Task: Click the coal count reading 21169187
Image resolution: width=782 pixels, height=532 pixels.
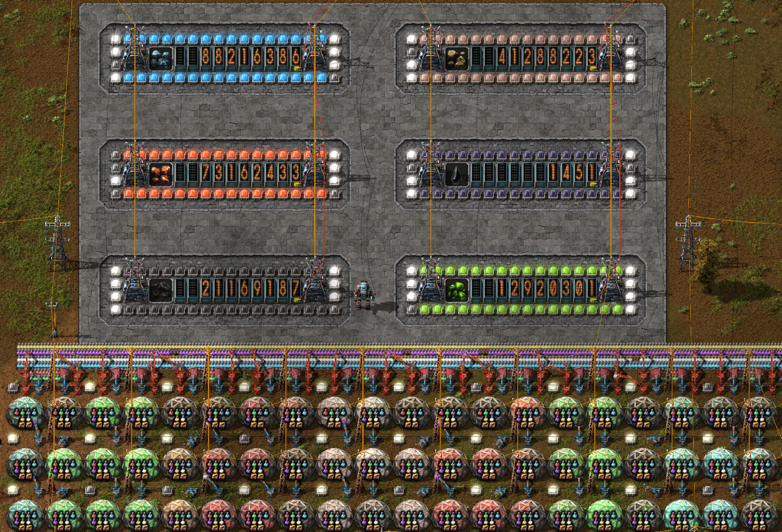Action: pyautogui.click(x=251, y=289)
